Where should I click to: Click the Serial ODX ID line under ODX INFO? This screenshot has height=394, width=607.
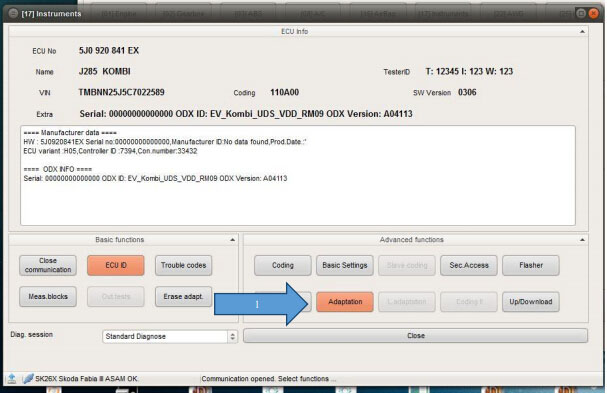[155, 179]
